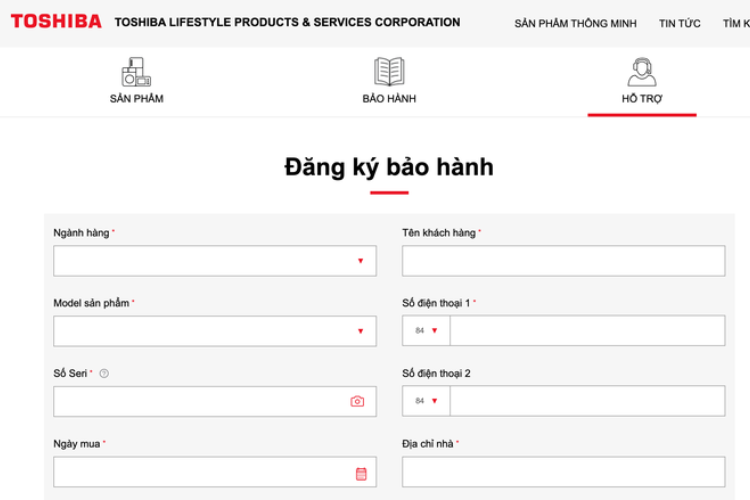The height and width of the screenshot is (500, 750).
Task: Open the Bảo hành book icon
Action: tap(389, 71)
